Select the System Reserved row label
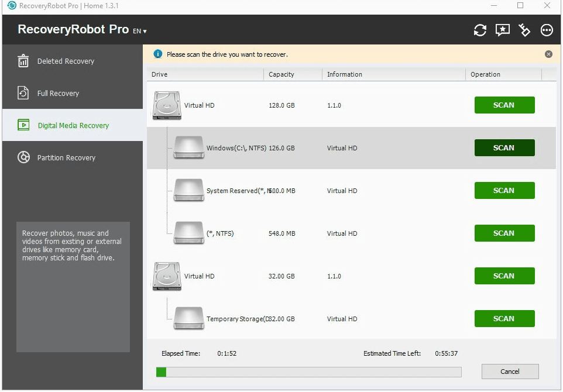This screenshot has width=563, height=392. click(x=237, y=191)
